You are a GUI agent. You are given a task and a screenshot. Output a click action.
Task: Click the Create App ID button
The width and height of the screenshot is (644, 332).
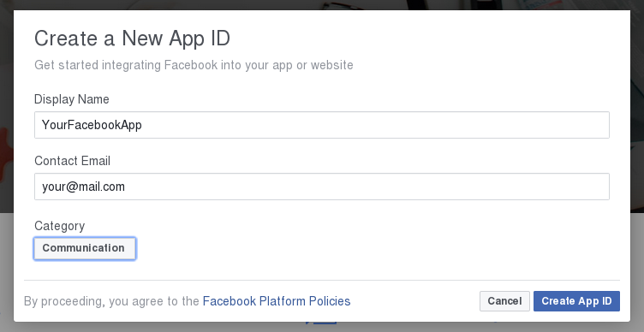tap(576, 301)
